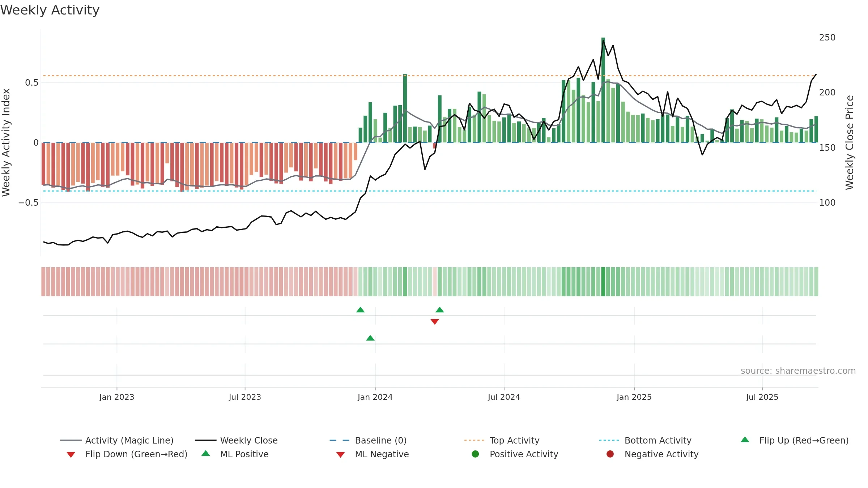Click the Jan 2024 x-axis label
Screen dimensions: 868x488
tap(375, 397)
